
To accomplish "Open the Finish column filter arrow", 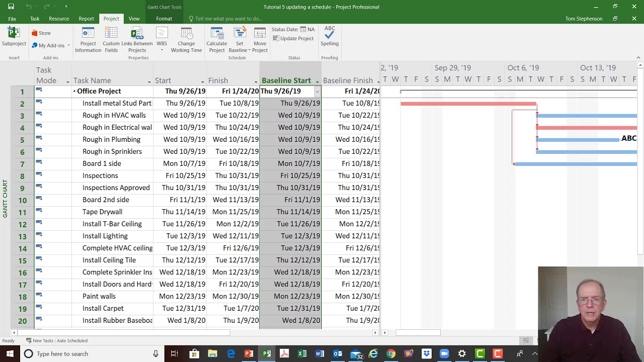I will 256,81.
